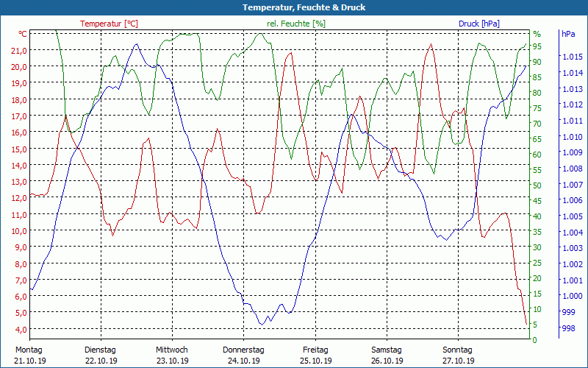
Task: Click the Dienstag day label
Action: [x=100, y=350]
